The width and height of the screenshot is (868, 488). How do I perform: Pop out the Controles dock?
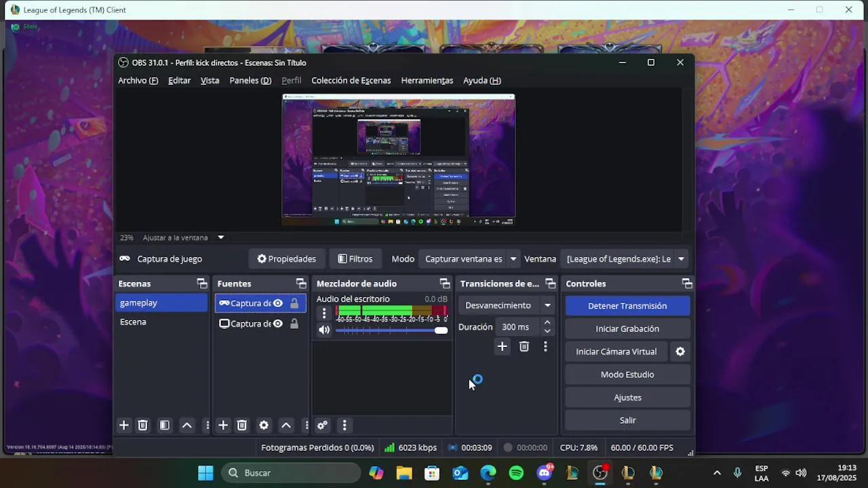click(687, 283)
